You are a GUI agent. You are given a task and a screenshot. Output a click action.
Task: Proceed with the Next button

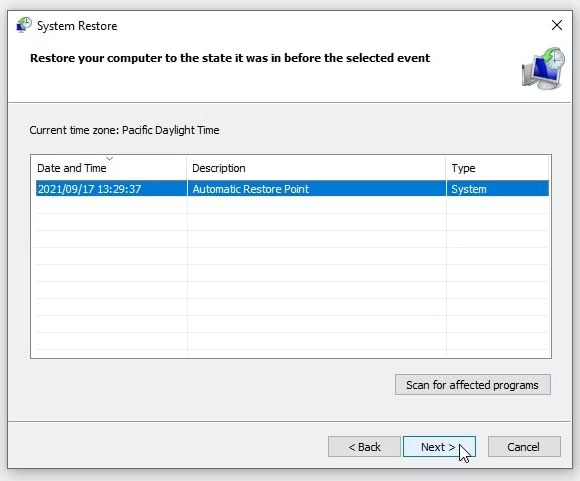click(x=439, y=447)
